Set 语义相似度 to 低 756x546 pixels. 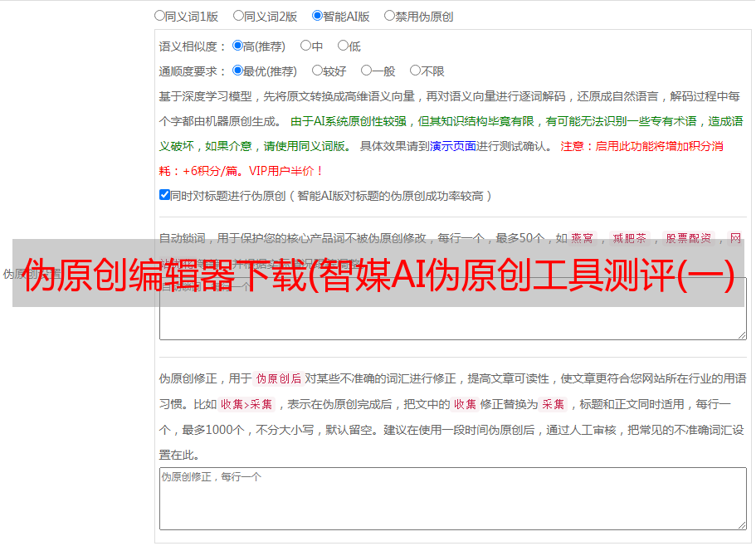343,46
